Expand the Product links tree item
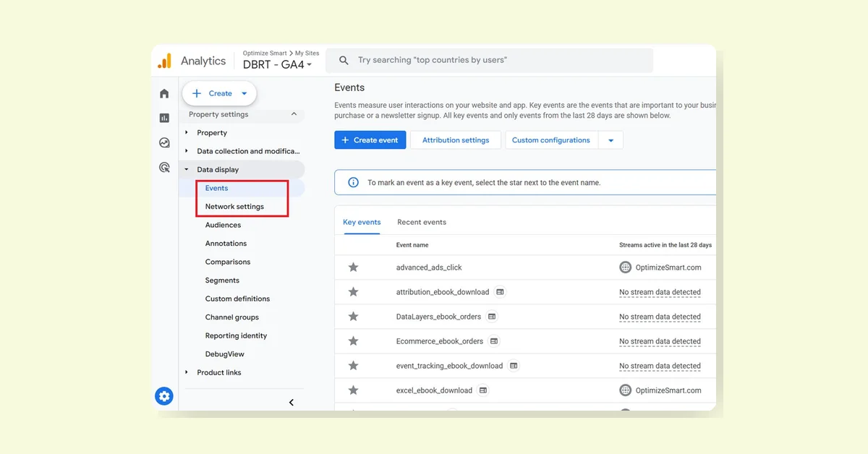Screen dimensions: 868x454 click(x=187, y=372)
